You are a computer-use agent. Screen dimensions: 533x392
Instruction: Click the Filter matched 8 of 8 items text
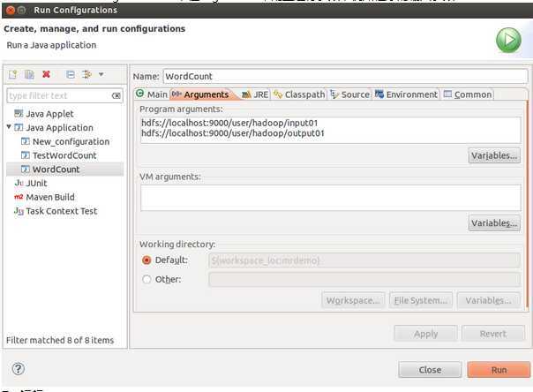[60, 340]
